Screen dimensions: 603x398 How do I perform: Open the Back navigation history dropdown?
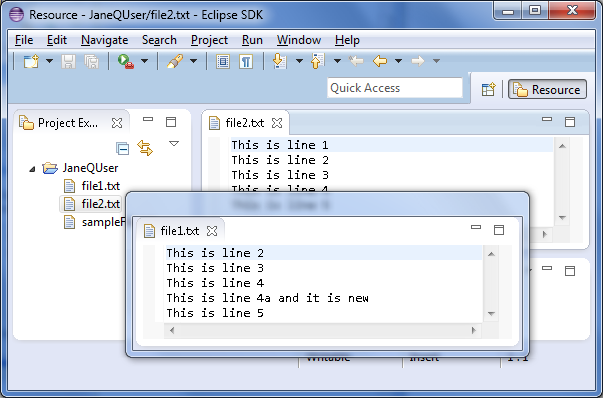click(x=398, y=61)
